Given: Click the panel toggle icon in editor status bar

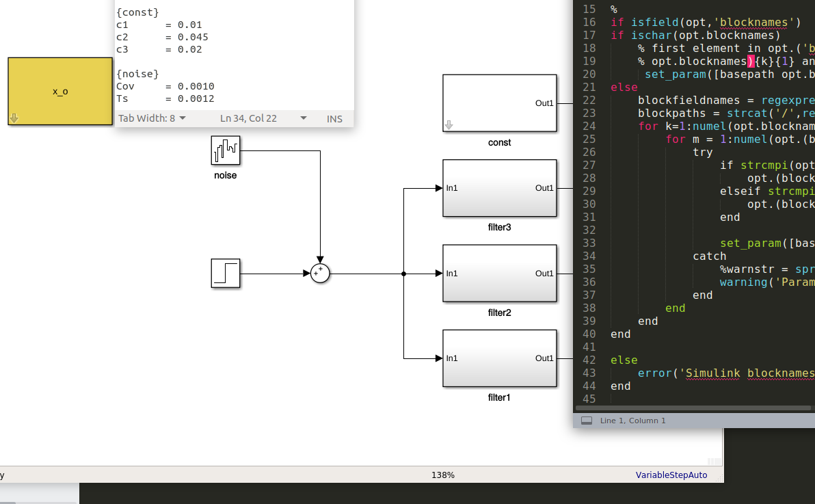Looking at the screenshot, I should click(x=587, y=421).
